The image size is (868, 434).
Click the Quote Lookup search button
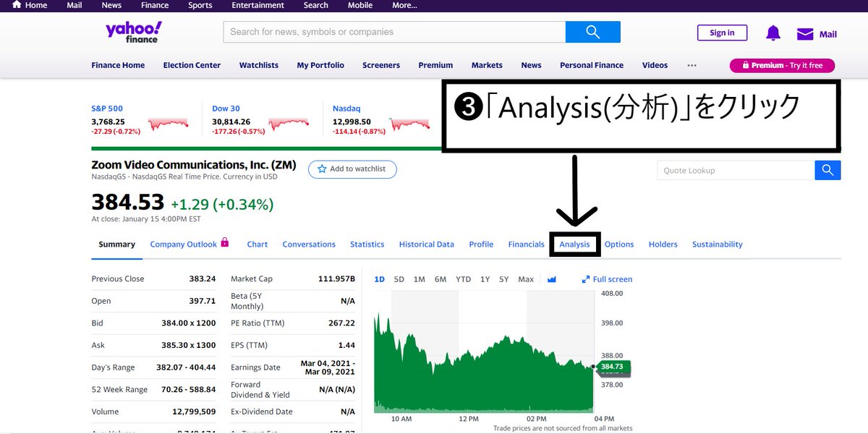827,170
